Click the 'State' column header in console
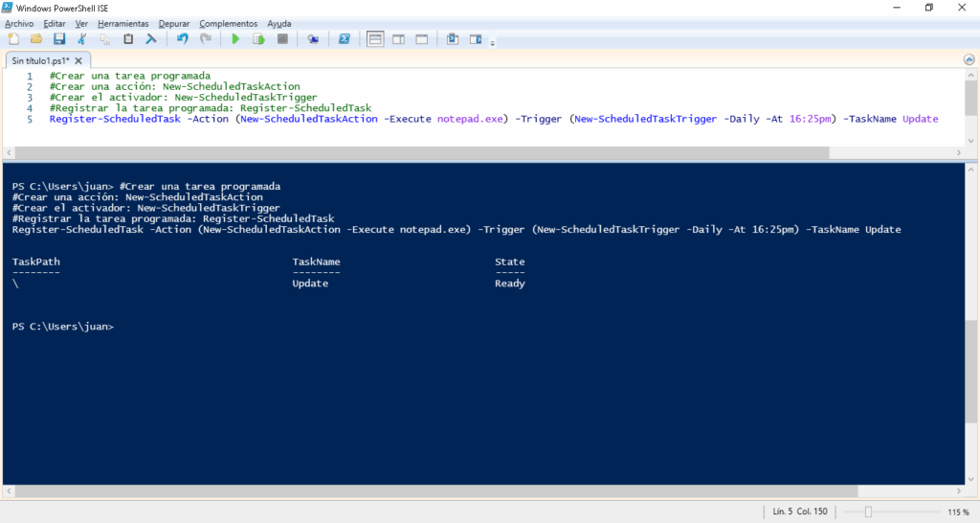 click(510, 262)
